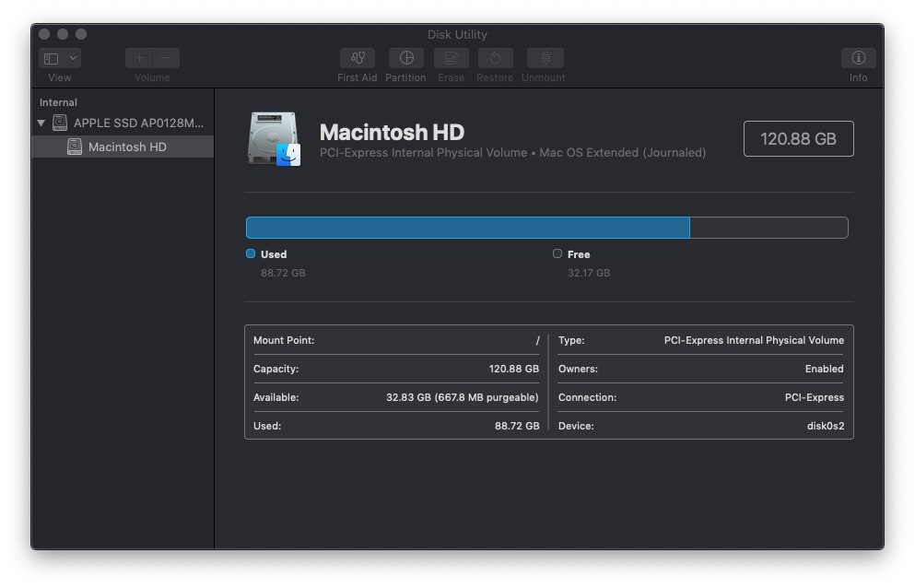Click the Macintosh HD sidebar disk icon
Image resolution: width=915 pixels, height=588 pixels.
[x=75, y=147]
